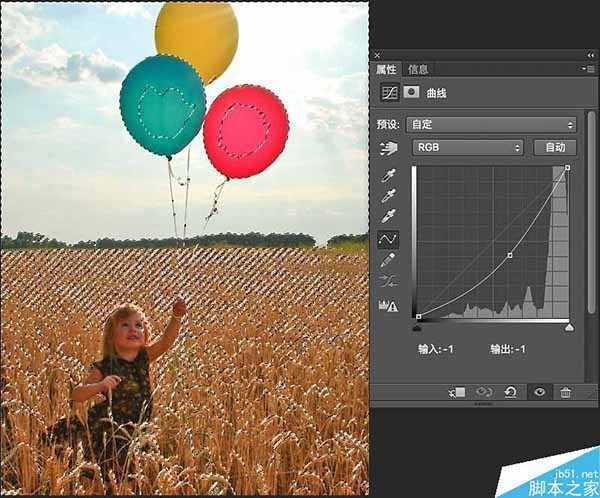Click the white point input slider triangle
600x498 pixels.
pos(569,327)
